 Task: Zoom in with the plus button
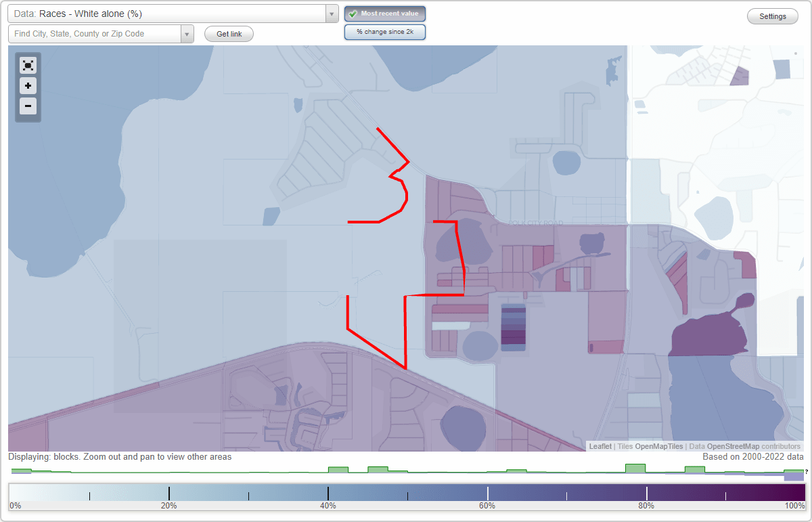[x=28, y=86]
